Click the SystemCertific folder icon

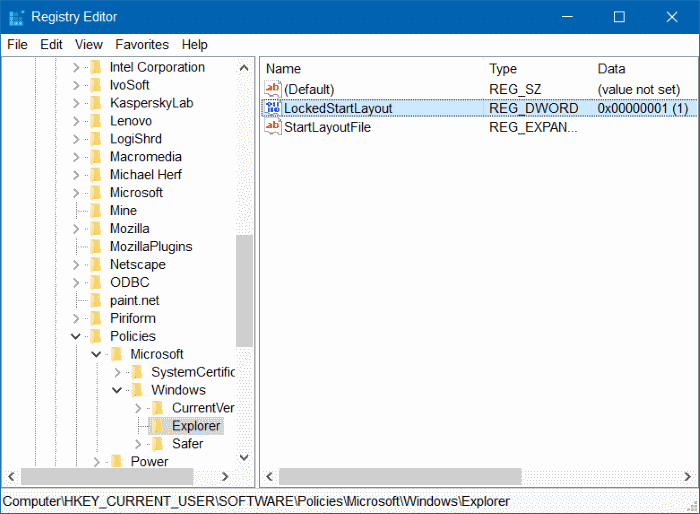[x=137, y=372]
